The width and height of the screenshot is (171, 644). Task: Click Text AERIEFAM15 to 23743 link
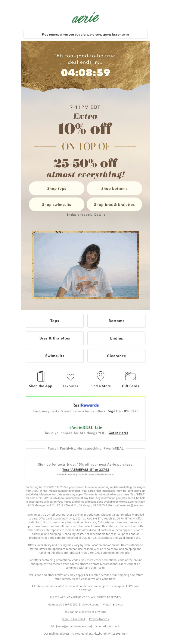[x=86, y=469]
